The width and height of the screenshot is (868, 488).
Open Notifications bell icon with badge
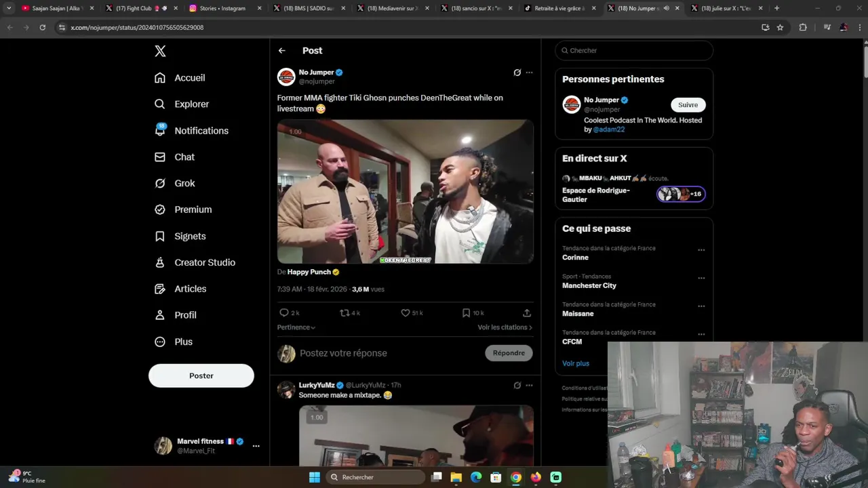click(160, 130)
